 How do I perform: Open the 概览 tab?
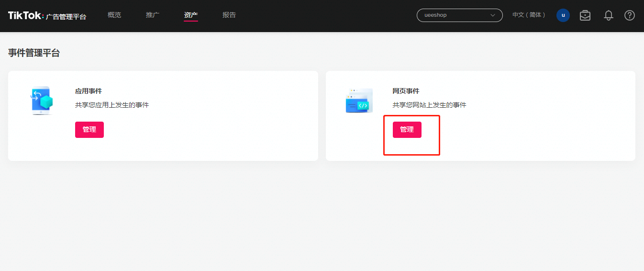click(114, 15)
